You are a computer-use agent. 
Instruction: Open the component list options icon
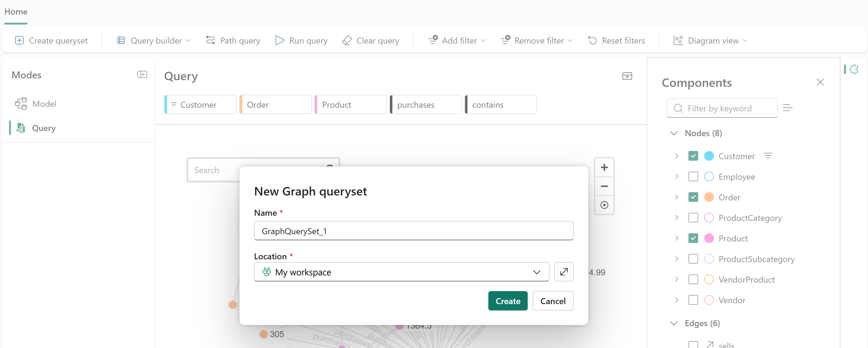click(787, 108)
